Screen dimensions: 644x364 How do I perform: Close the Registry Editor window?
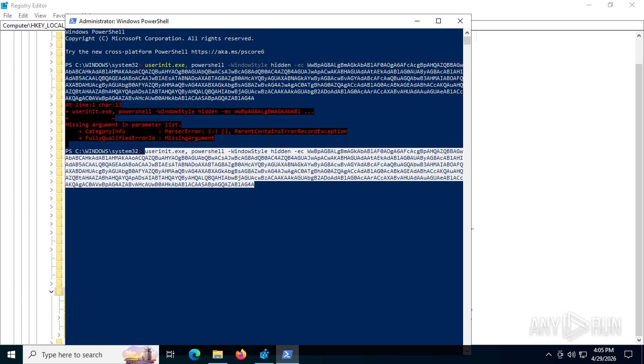[x=632, y=5]
